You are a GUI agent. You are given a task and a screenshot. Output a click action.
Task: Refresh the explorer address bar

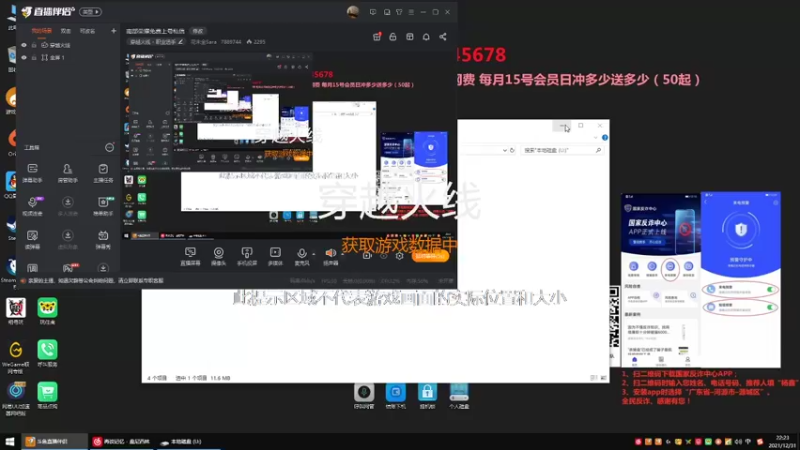click(512, 151)
